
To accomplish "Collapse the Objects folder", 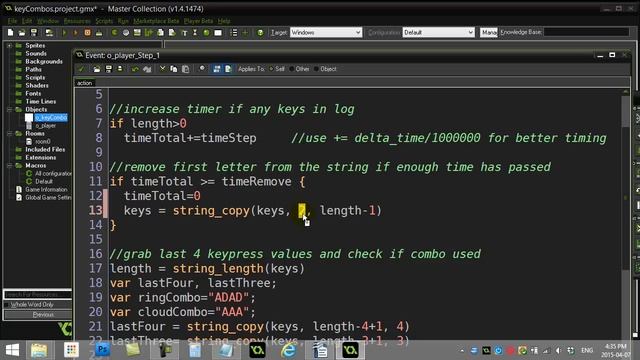I will pyautogui.click(x=9, y=109).
